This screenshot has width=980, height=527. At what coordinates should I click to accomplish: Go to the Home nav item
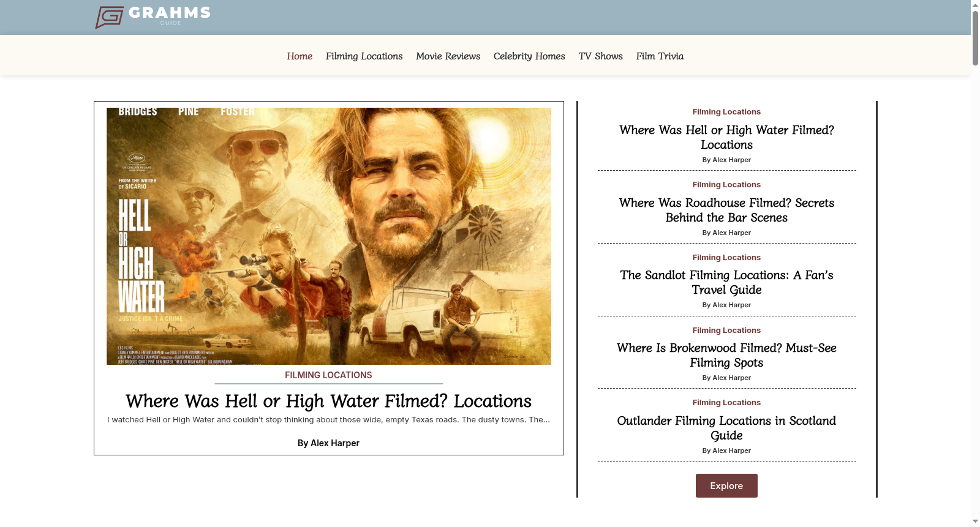click(x=300, y=56)
